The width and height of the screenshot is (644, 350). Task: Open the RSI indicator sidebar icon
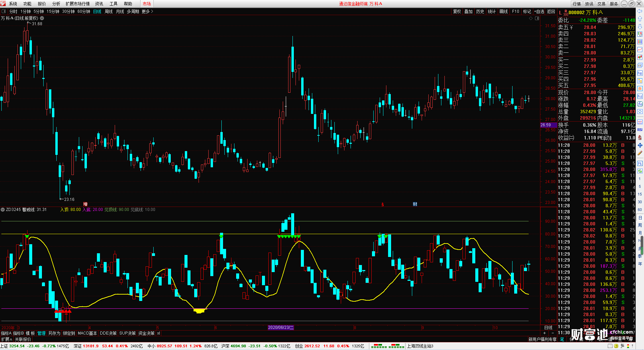coord(640,130)
